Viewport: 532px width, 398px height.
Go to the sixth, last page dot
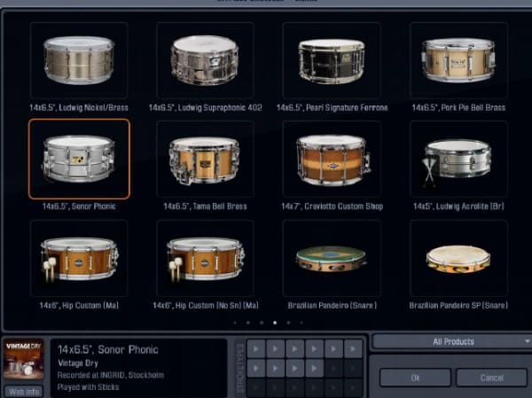click(x=301, y=323)
